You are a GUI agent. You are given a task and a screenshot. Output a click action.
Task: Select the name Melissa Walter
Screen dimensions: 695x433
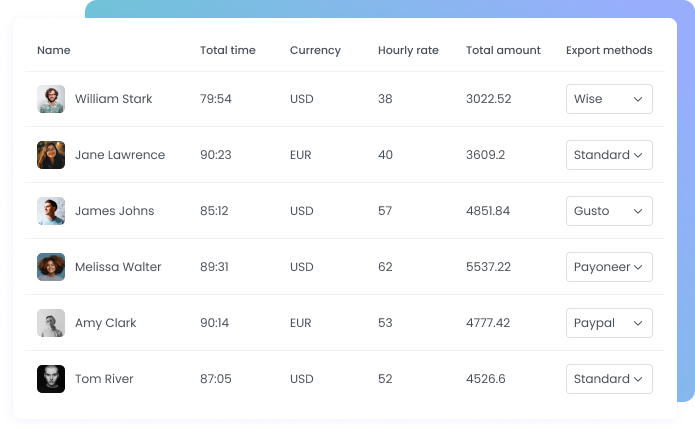(118, 267)
